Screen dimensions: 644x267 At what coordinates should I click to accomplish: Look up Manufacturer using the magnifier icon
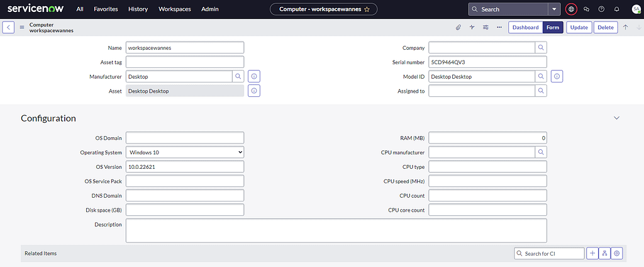(x=238, y=76)
